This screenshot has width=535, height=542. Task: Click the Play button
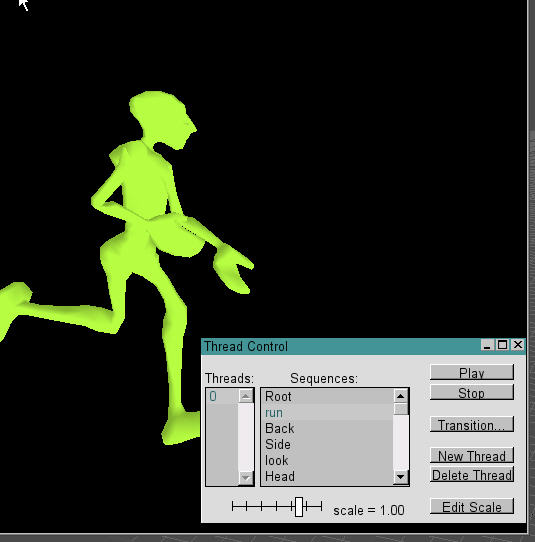pos(472,372)
